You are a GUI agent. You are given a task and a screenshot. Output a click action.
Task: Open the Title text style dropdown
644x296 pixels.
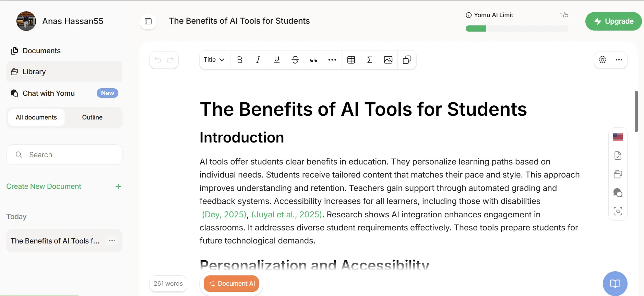(x=214, y=60)
